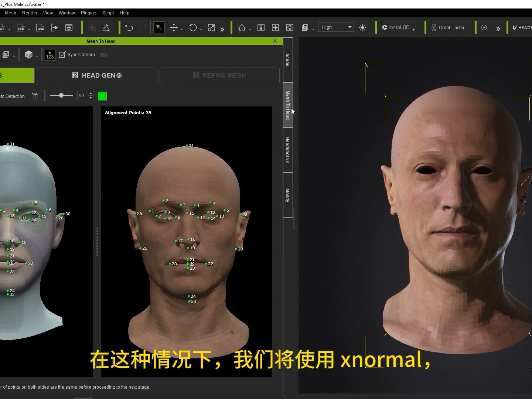The width and height of the screenshot is (532, 399).
Task: Switch to the Headshot v2 side tab
Action: tap(288, 150)
